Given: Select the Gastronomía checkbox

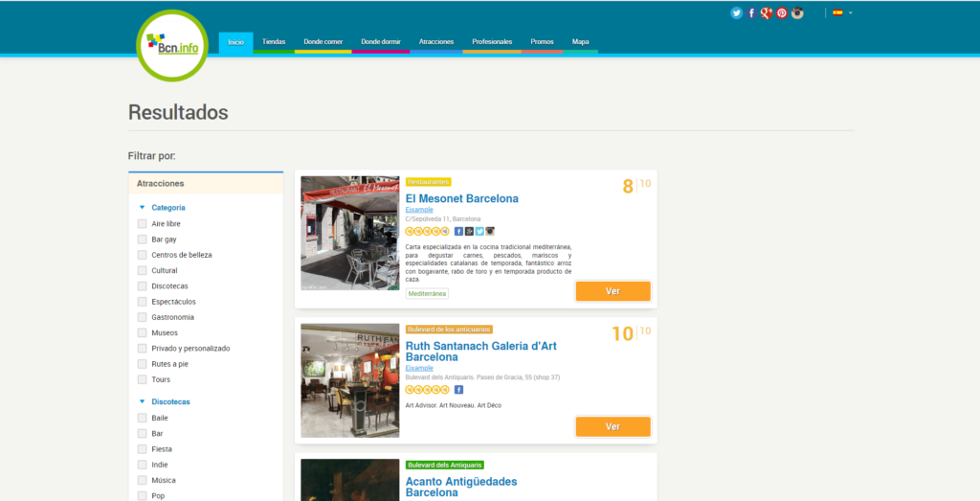Looking at the screenshot, I should (x=142, y=318).
